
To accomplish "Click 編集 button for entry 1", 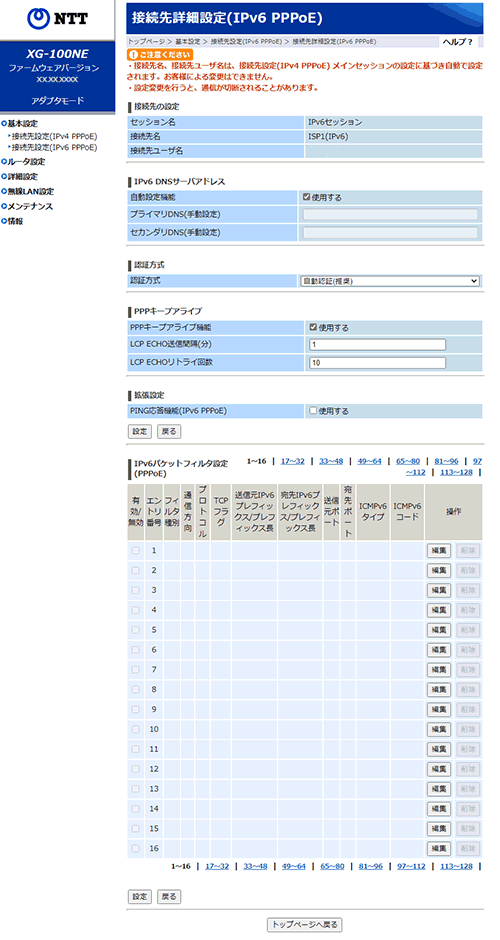I will [439, 551].
